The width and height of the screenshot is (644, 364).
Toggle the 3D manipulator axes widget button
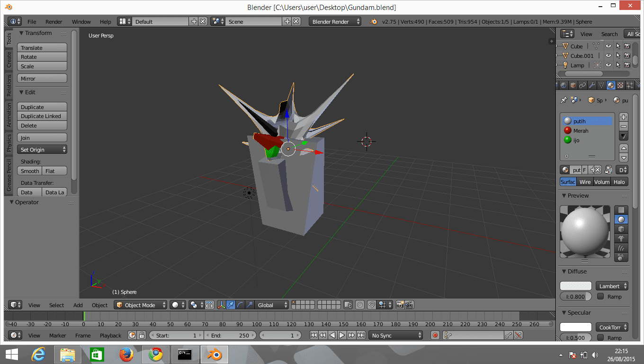click(221, 305)
